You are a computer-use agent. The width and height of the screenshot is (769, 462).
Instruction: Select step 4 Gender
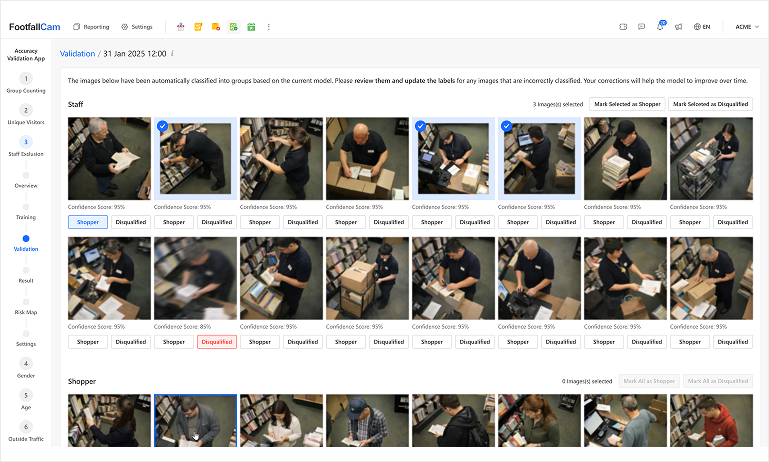[x=26, y=368]
